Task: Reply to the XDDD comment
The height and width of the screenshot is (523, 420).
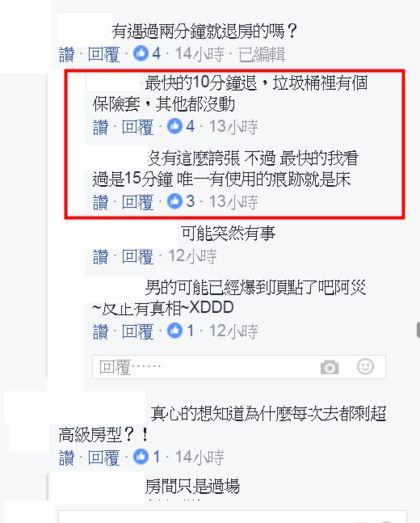Action: click(x=137, y=332)
